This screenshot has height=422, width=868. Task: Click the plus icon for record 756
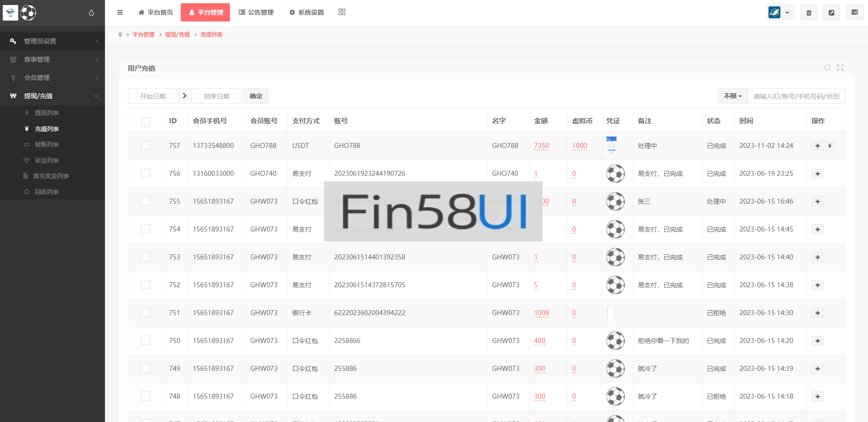coord(817,174)
